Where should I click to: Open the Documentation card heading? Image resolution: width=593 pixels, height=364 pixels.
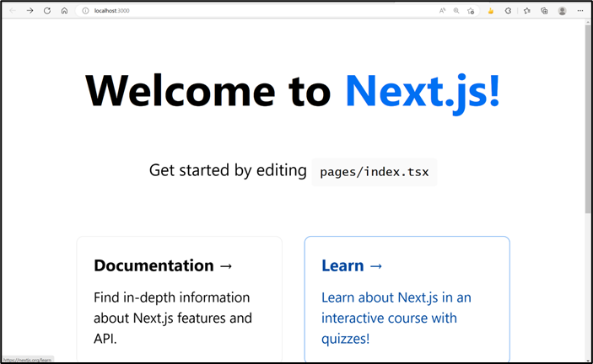tap(163, 265)
